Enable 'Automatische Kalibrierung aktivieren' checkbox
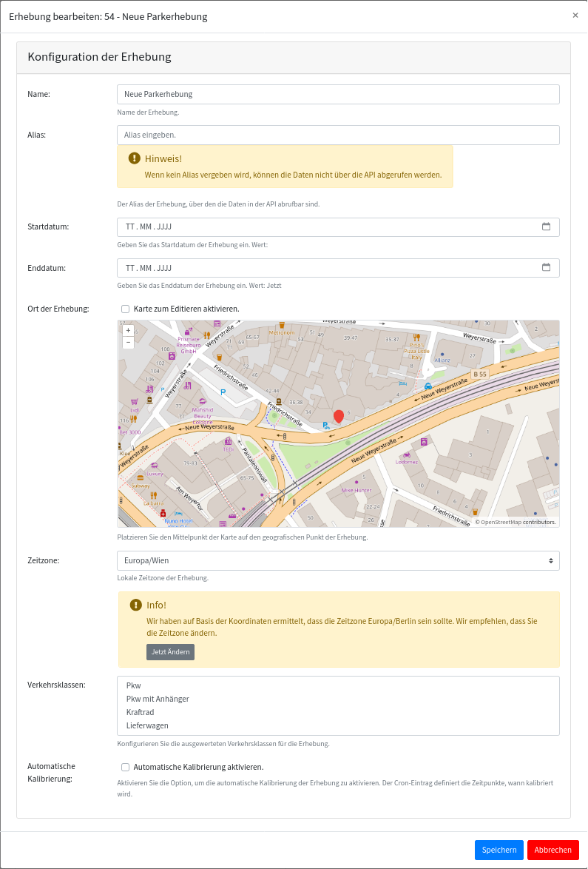Screen dimensions: 588x869 [125, 768]
